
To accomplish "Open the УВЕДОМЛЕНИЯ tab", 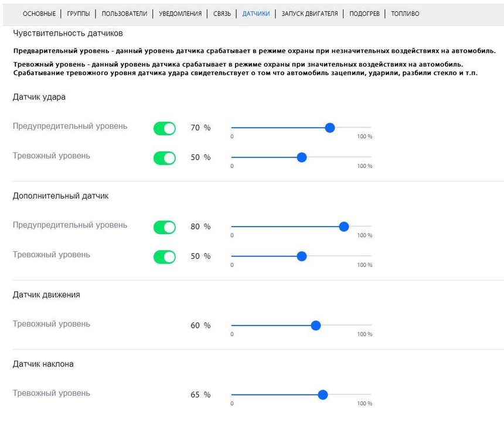I will click(x=180, y=13).
